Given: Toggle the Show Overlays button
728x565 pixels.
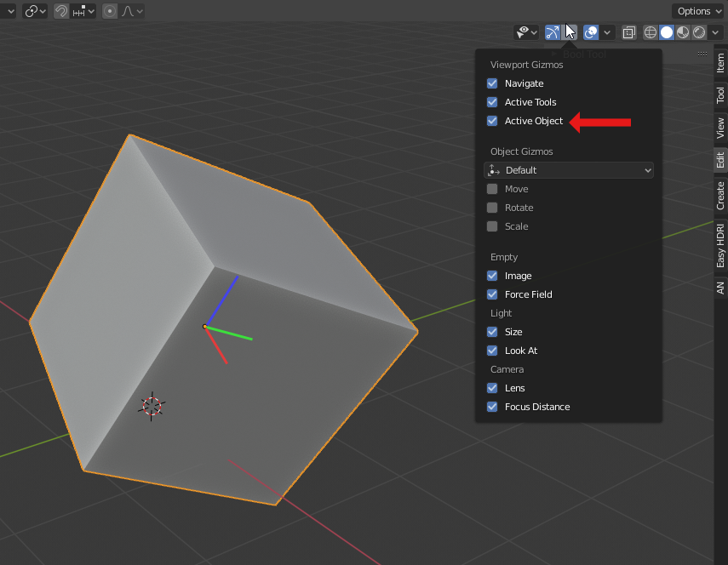Looking at the screenshot, I should click(x=591, y=32).
